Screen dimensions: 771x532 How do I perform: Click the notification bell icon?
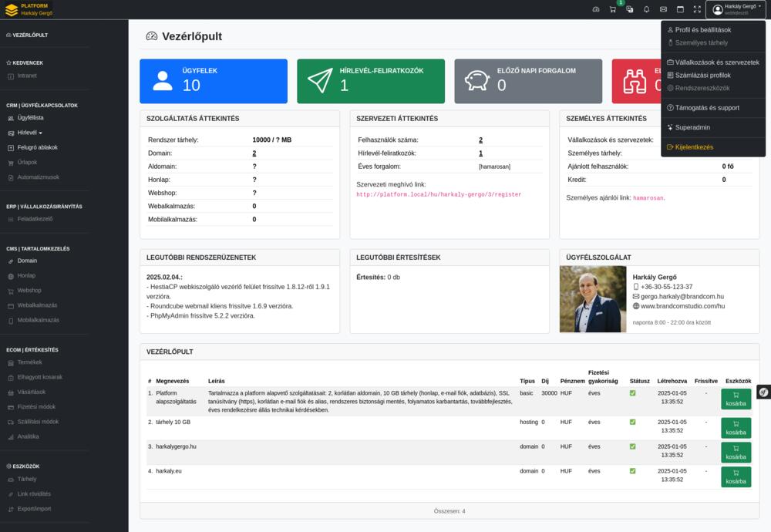[x=646, y=9]
